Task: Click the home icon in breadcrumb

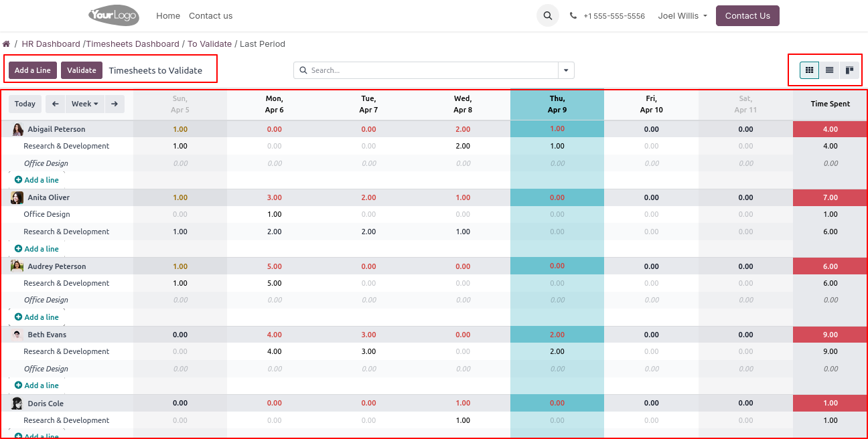Action: click(x=6, y=44)
